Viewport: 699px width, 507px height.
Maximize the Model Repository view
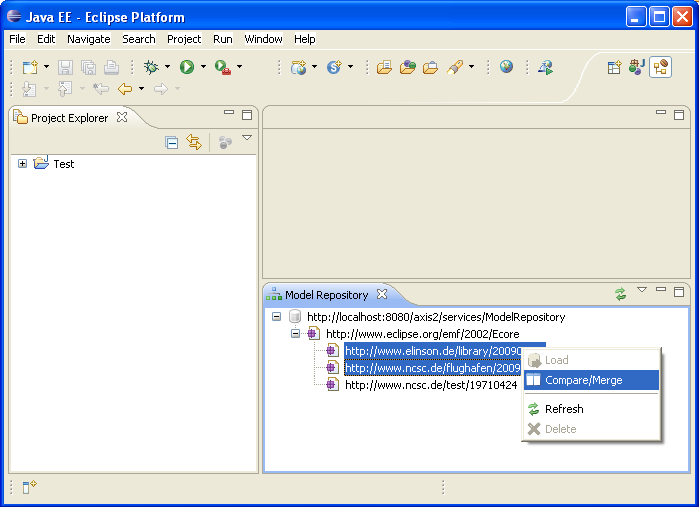click(679, 292)
